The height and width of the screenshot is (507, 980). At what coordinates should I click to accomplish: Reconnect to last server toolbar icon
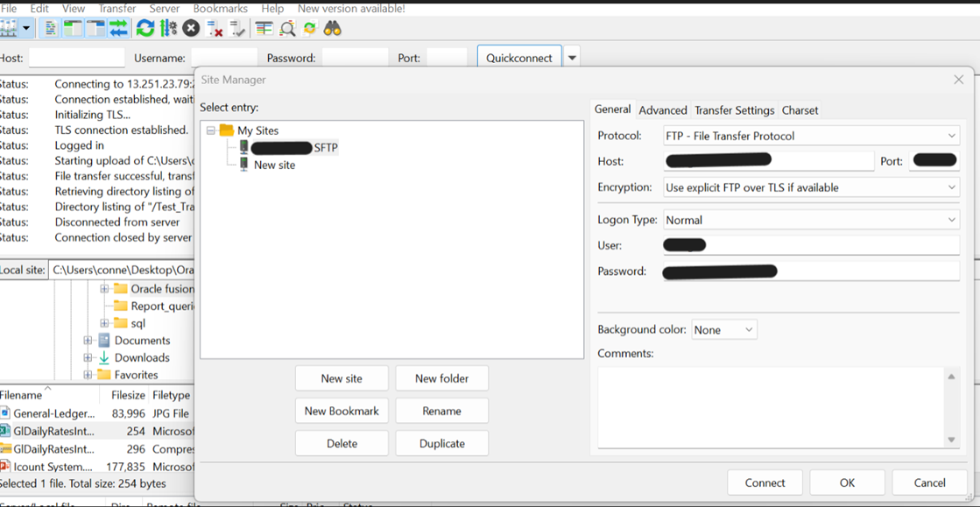[x=236, y=28]
